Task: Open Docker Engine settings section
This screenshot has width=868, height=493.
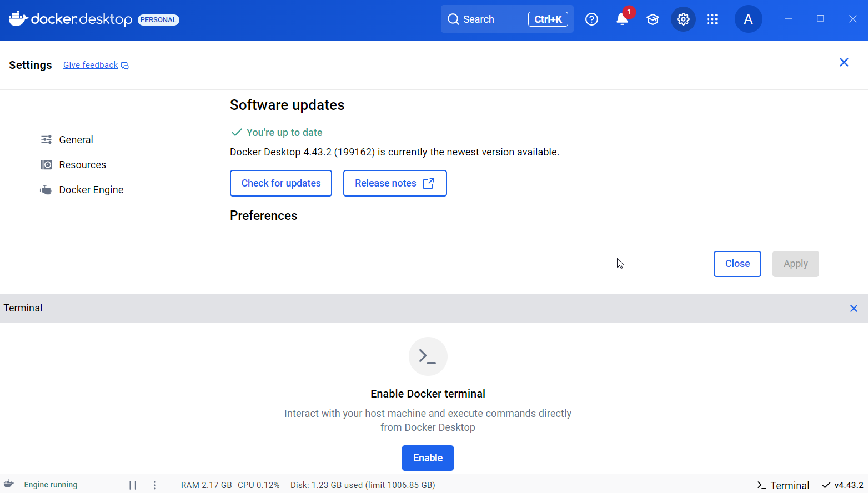Action: 91,190
